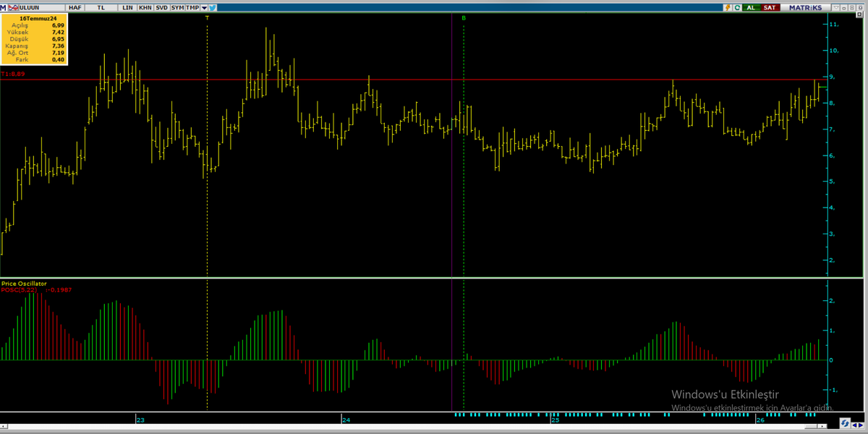Click the year 25 label on time axis
868x434 pixels.
[x=555, y=420]
